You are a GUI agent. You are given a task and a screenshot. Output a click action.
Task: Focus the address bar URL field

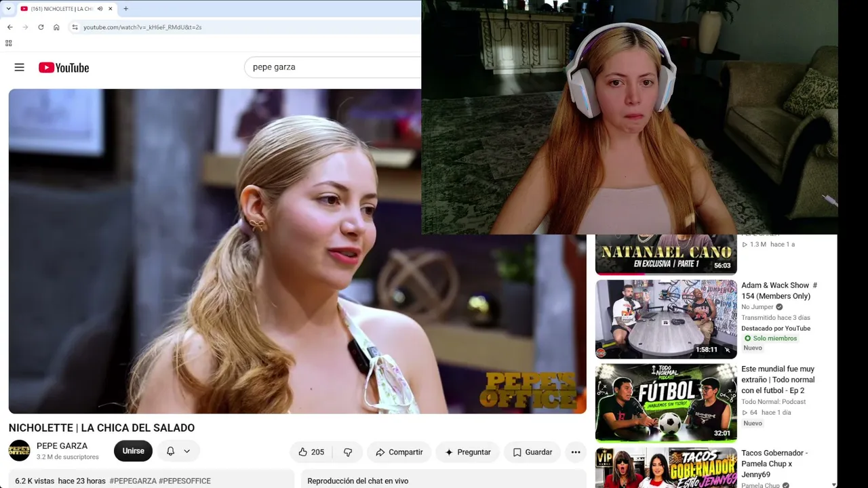coord(244,27)
